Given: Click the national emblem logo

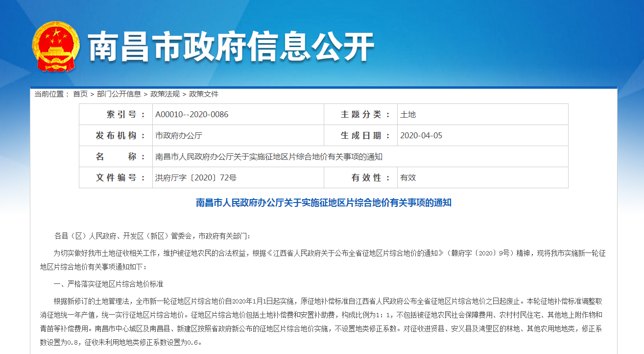Looking at the screenshot, I should [55, 47].
